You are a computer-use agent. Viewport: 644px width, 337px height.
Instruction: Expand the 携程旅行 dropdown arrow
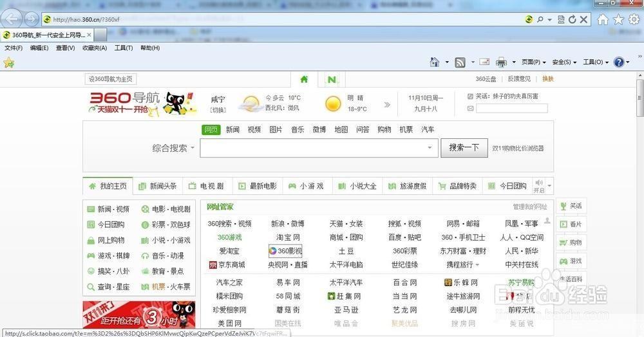pyautogui.click(x=477, y=265)
